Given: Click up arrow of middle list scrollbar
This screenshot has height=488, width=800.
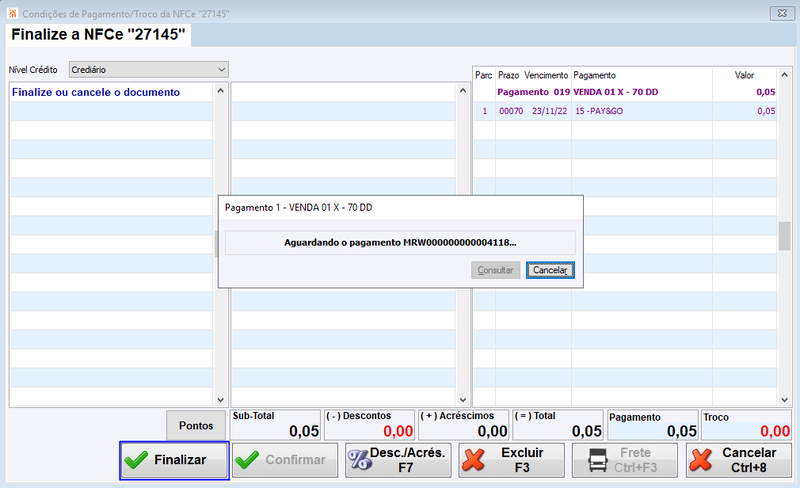Looking at the screenshot, I should (463, 90).
